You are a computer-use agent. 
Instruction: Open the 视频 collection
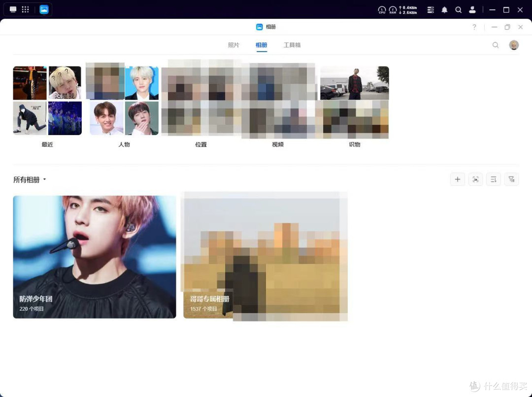tap(278, 101)
